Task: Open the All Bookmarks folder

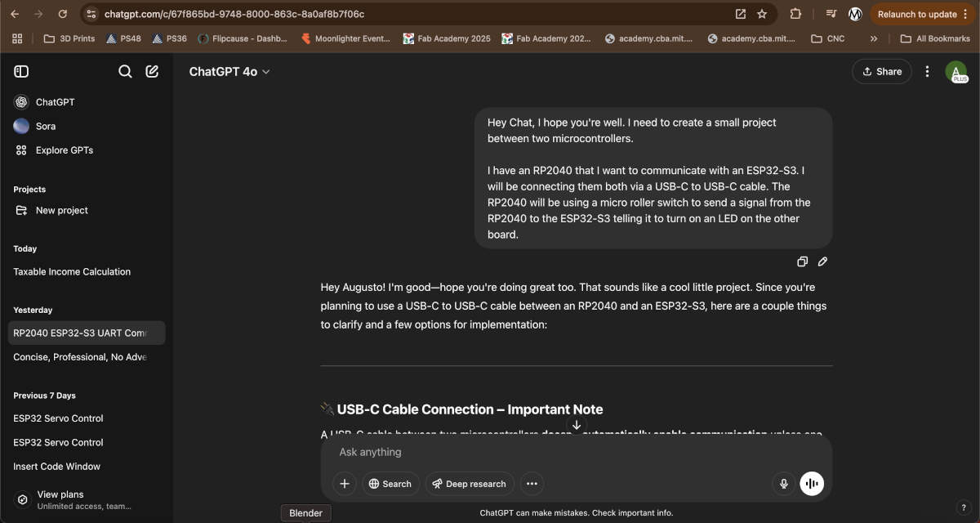Action: 935,38
